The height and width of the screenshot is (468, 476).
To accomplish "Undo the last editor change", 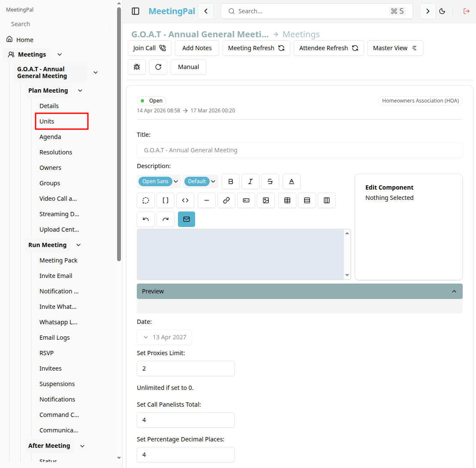I will click(x=146, y=219).
